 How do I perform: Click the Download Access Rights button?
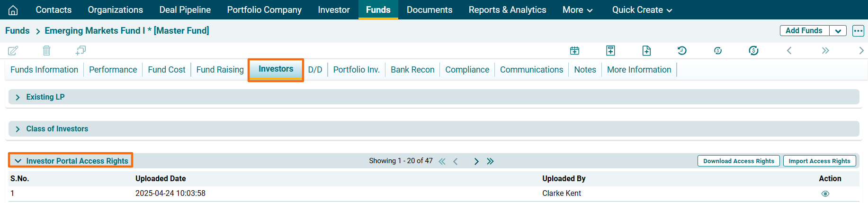point(738,161)
